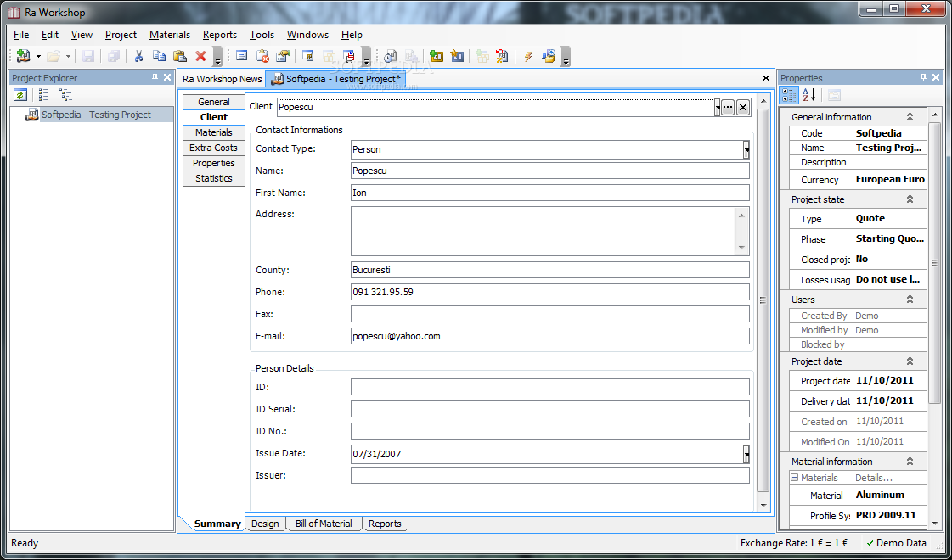Click the Save All toolbar icon
The image size is (952, 560).
(113, 57)
